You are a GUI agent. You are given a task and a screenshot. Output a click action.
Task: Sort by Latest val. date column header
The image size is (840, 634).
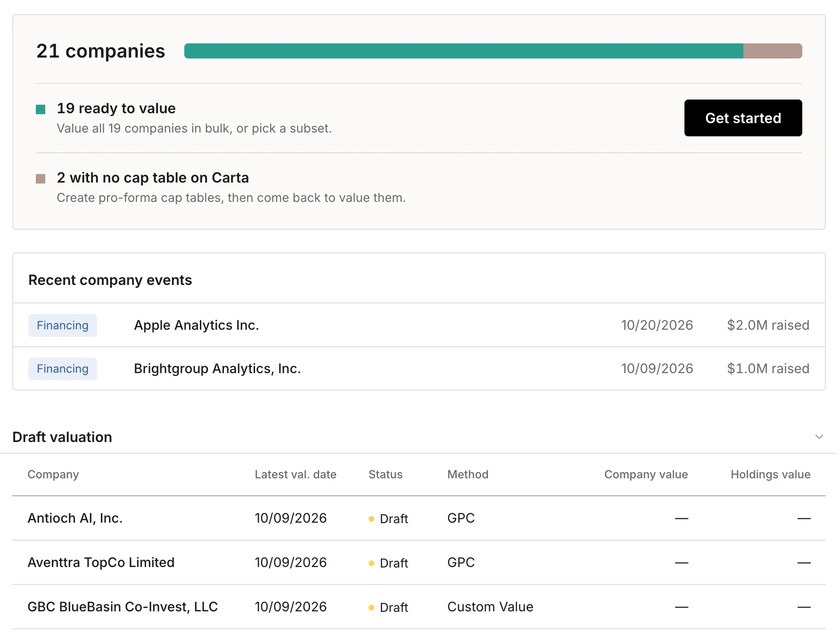pyautogui.click(x=296, y=475)
